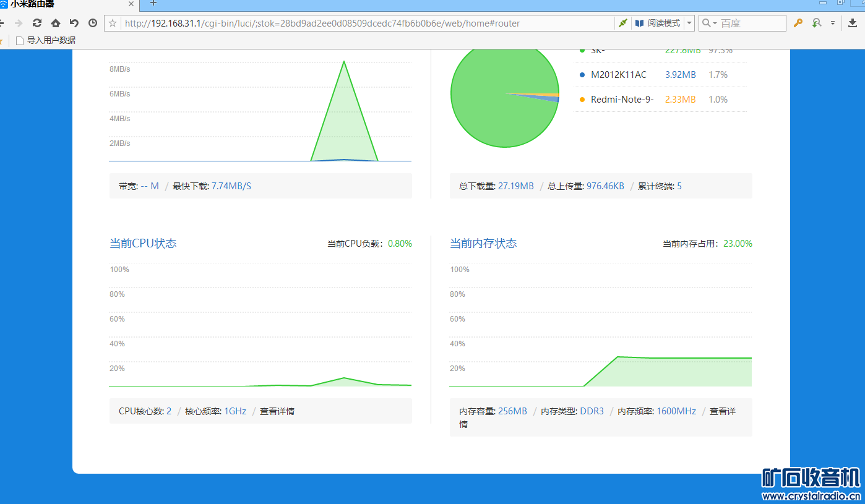
Task: Click the forward navigation arrow
Action: pos(19,23)
